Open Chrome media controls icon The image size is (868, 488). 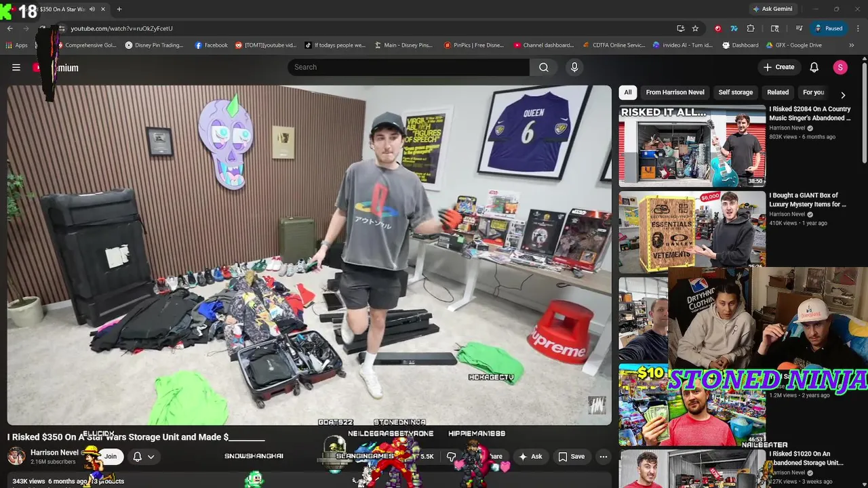click(800, 28)
